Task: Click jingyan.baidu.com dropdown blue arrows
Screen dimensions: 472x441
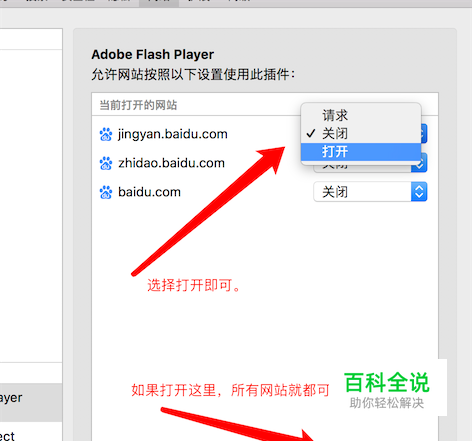Action: tap(424, 134)
